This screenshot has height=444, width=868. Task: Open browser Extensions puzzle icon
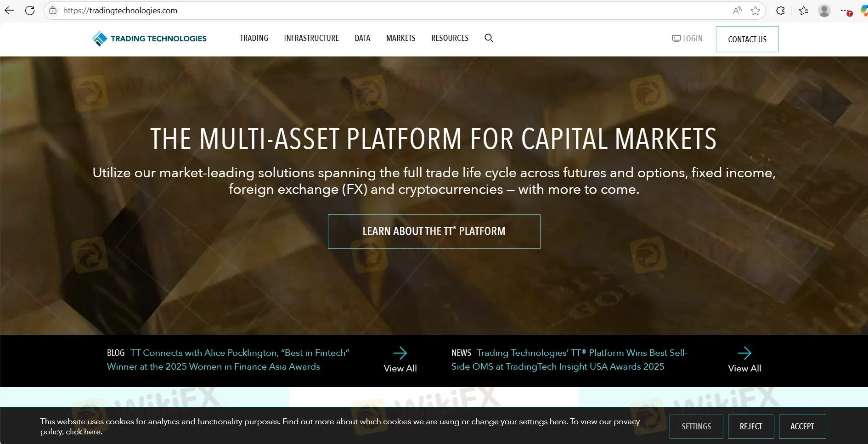(x=780, y=10)
